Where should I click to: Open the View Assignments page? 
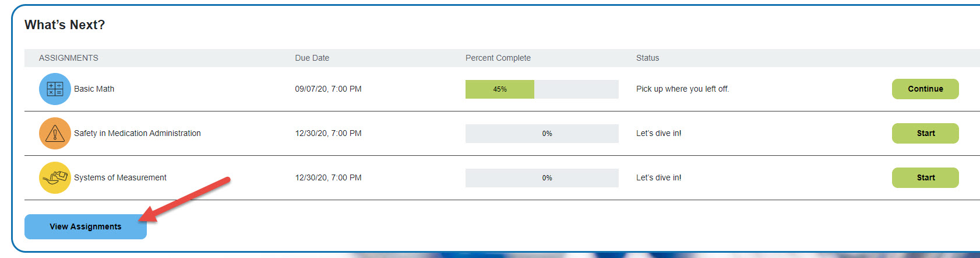click(x=86, y=226)
